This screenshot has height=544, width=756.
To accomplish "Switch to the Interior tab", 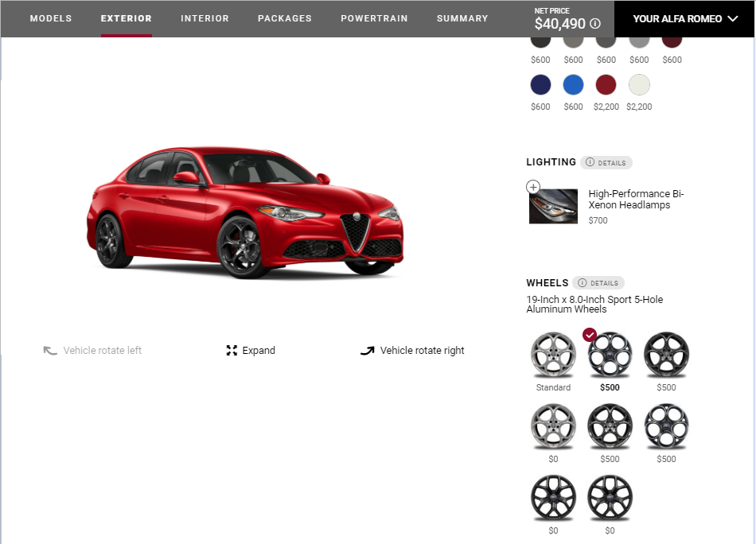I will [205, 18].
